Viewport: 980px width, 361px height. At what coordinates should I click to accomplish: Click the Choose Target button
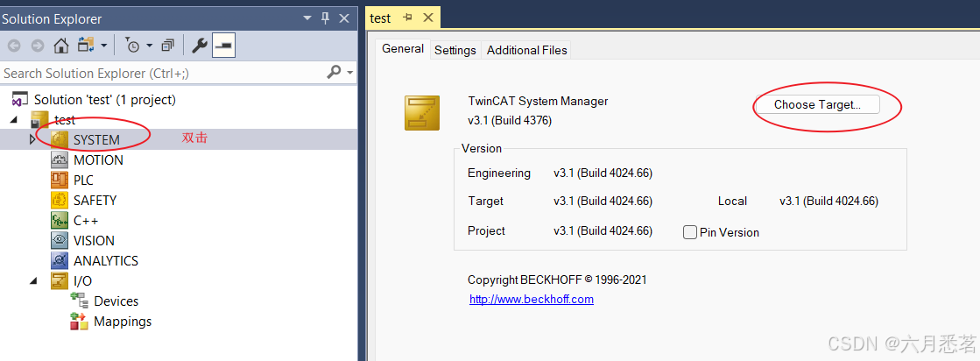tap(817, 104)
